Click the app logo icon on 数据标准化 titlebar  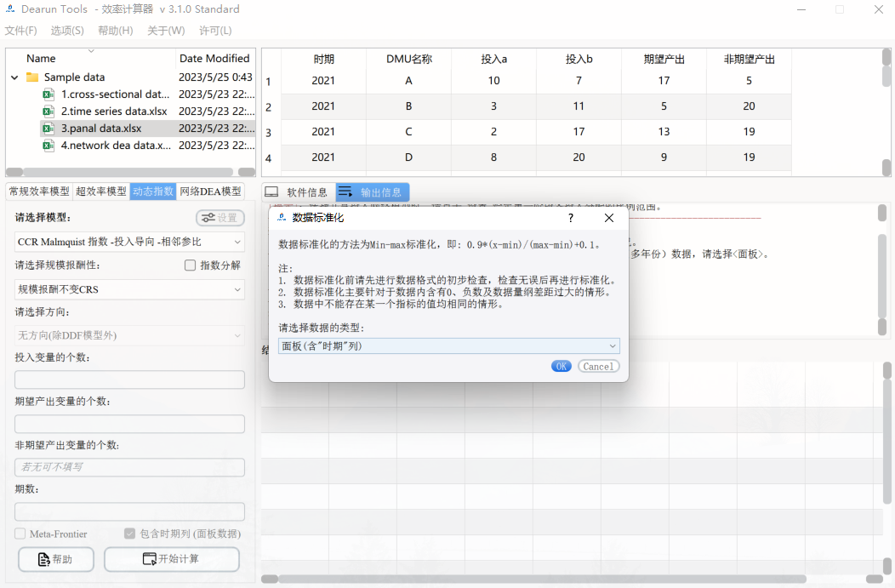pyautogui.click(x=282, y=218)
